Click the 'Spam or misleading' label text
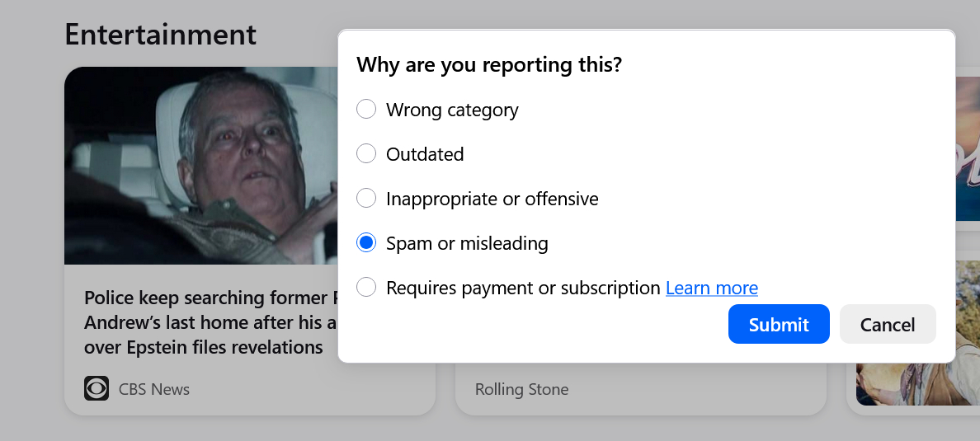 tap(467, 243)
